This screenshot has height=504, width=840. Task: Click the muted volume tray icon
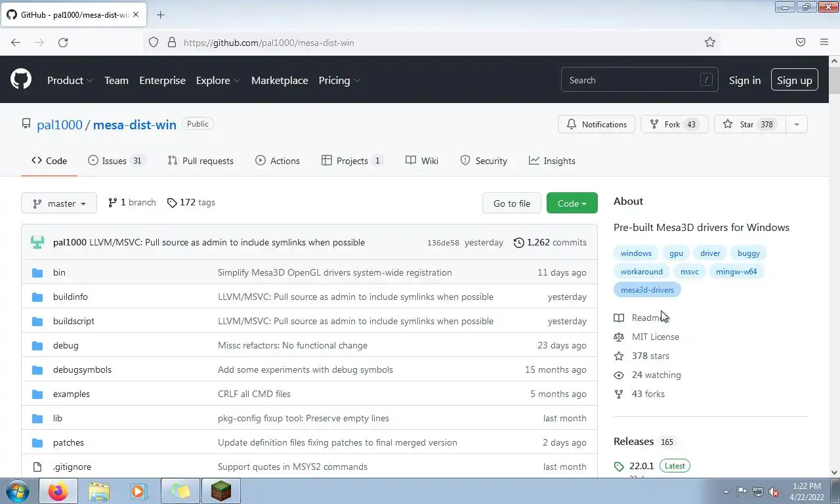[774, 491]
